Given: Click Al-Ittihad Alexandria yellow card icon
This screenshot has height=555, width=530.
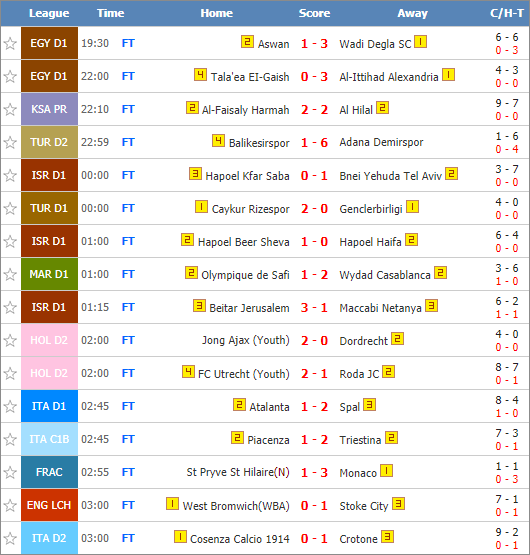Looking at the screenshot, I should 448,74.
